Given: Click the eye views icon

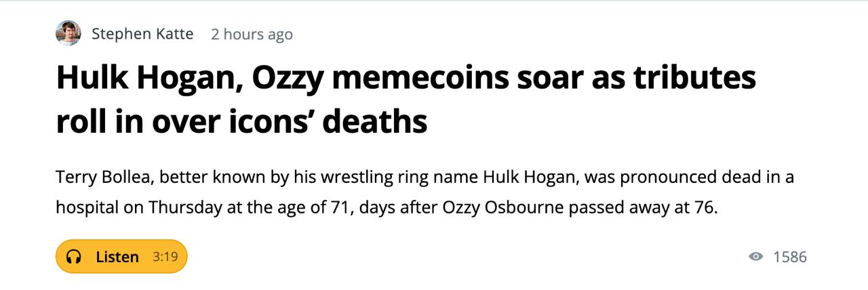Looking at the screenshot, I should 755,257.
